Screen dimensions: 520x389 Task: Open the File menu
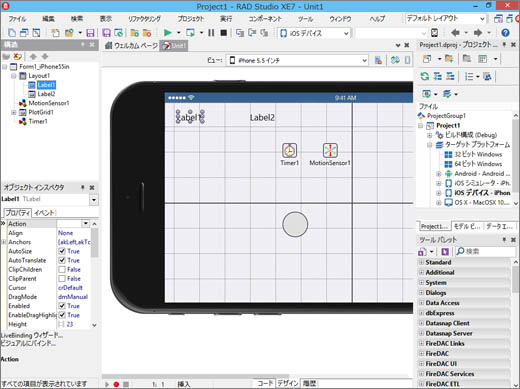click(x=17, y=19)
